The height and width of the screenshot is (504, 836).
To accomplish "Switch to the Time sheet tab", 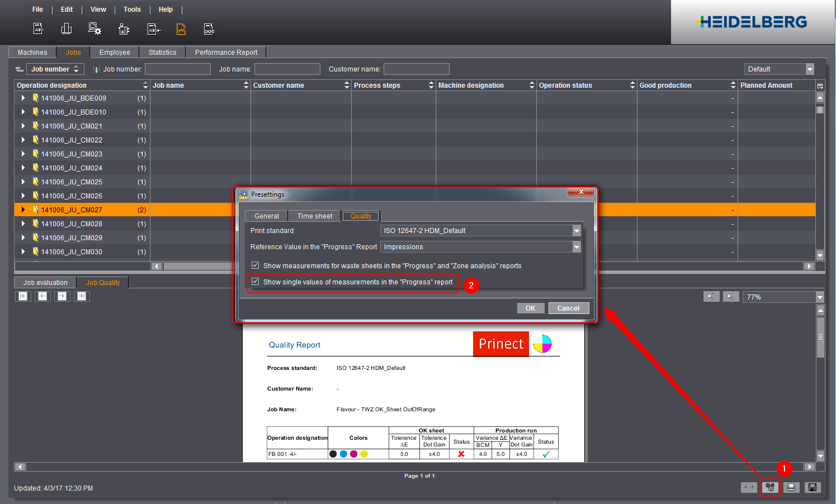I will point(314,216).
